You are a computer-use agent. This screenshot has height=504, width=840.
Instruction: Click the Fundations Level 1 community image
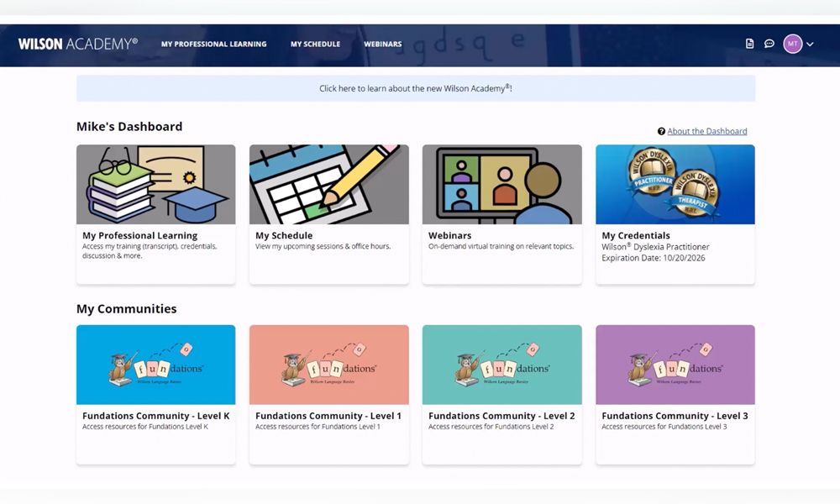[329, 365]
